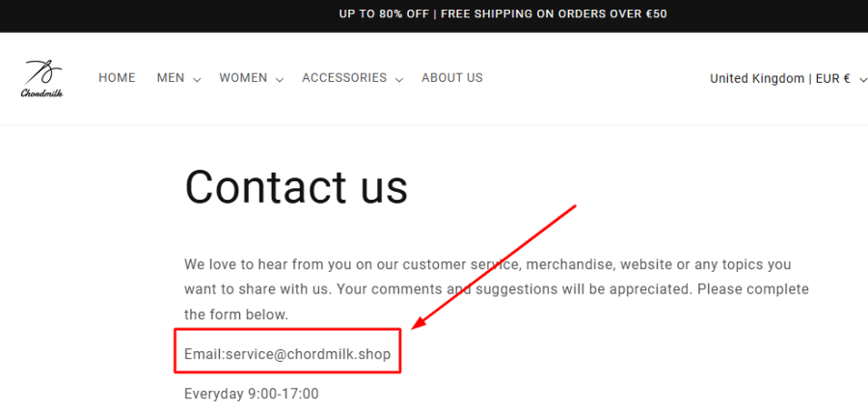This screenshot has height=411, width=868.
Task: Click the country selector chevron arrow
Action: pos(861,79)
